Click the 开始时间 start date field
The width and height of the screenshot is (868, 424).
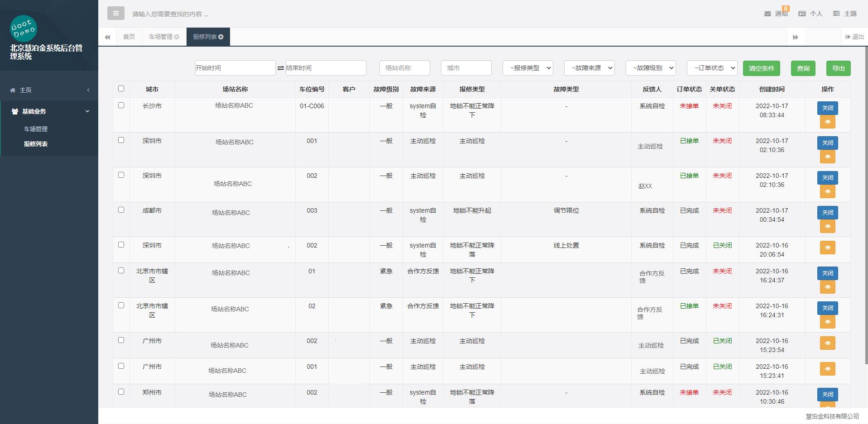[x=235, y=68]
